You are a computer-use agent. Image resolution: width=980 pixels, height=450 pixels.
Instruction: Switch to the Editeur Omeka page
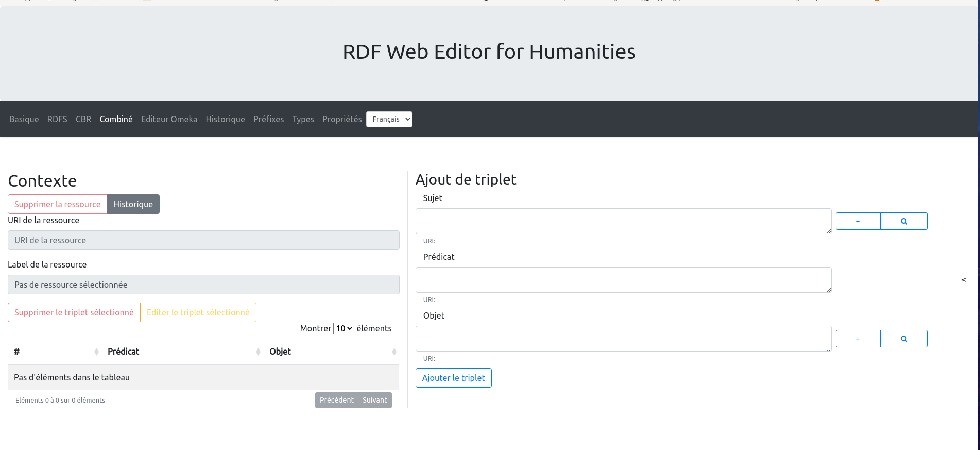(x=169, y=119)
